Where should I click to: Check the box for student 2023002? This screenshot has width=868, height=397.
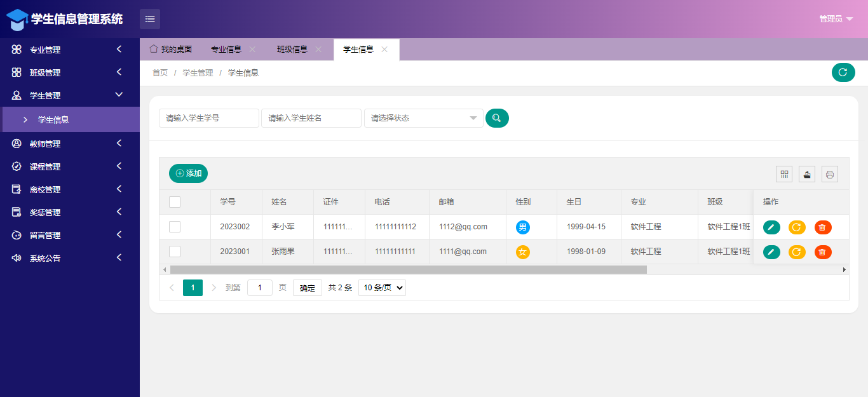click(x=175, y=227)
